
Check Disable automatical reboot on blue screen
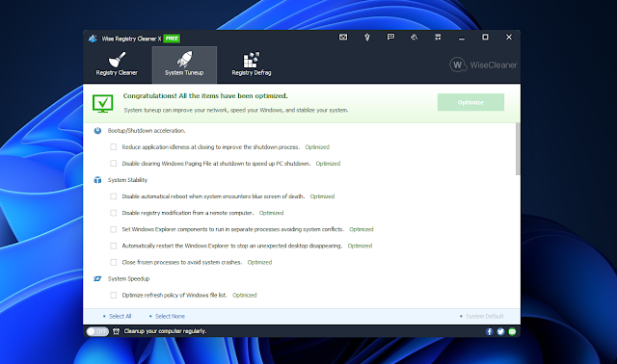[x=114, y=196]
